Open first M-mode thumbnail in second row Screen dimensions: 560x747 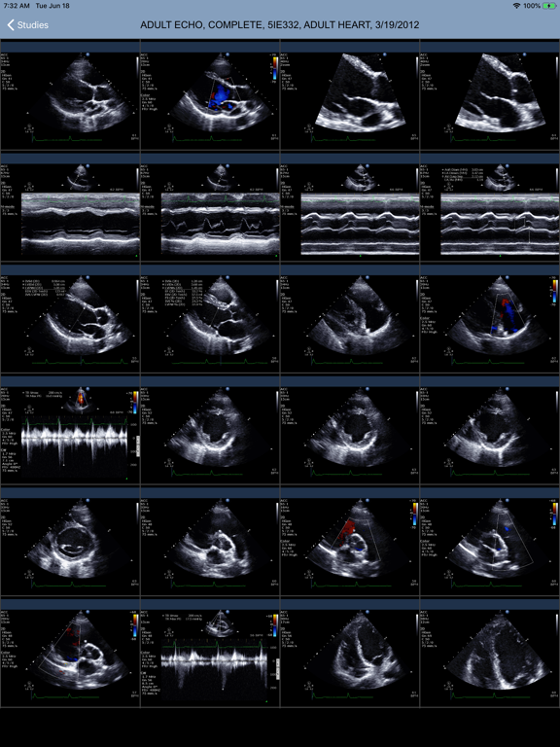[70, 207]
